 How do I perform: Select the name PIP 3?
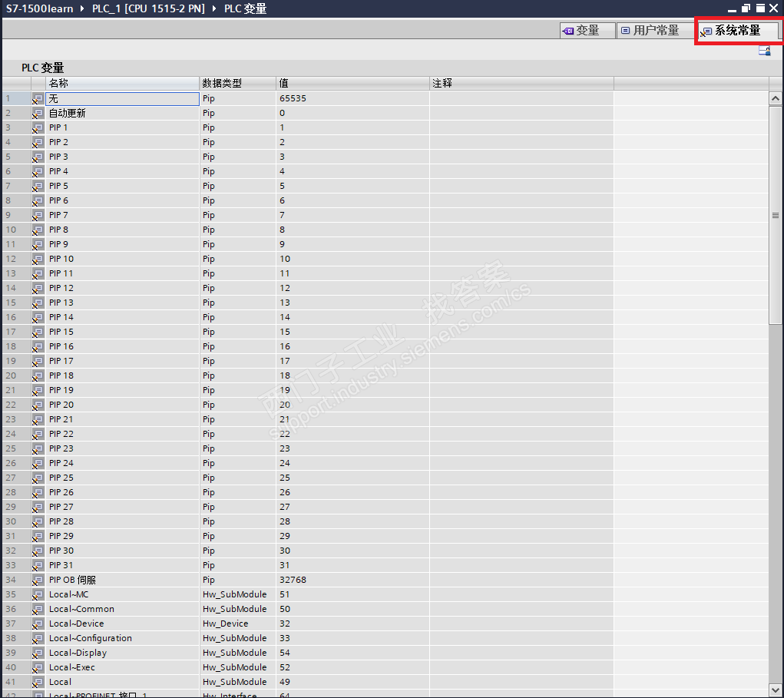pyautogui.click(x=58, y=157)
